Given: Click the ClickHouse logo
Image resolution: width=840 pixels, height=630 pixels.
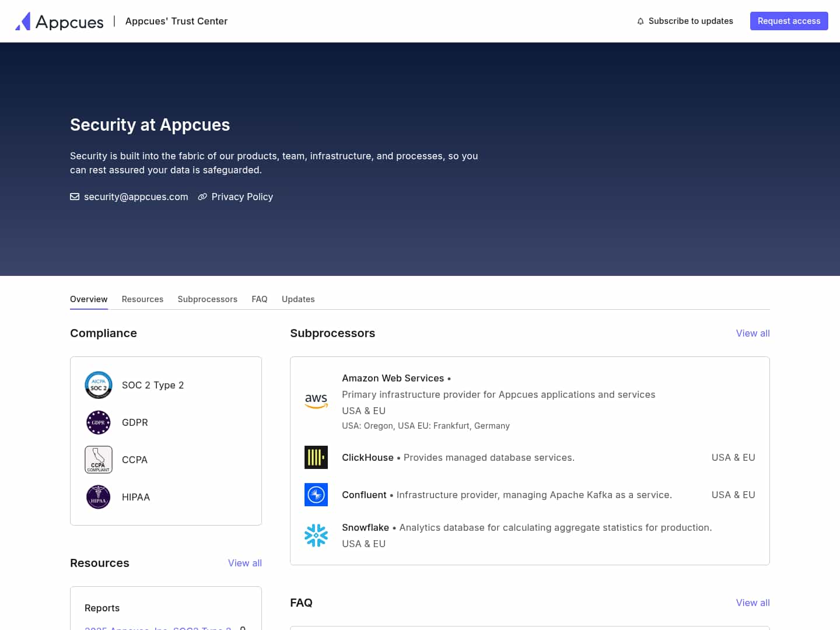Looking at the screenshot, I should (x=316, y=457).
